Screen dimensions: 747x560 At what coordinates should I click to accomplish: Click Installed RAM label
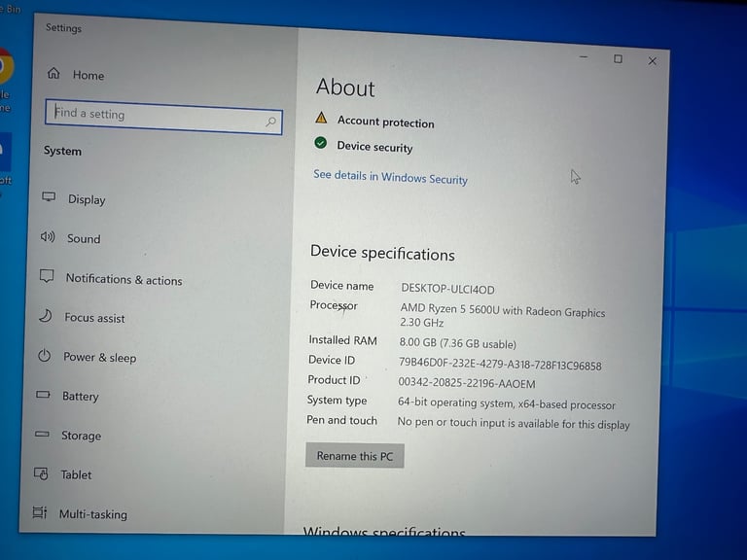[342, 340]
